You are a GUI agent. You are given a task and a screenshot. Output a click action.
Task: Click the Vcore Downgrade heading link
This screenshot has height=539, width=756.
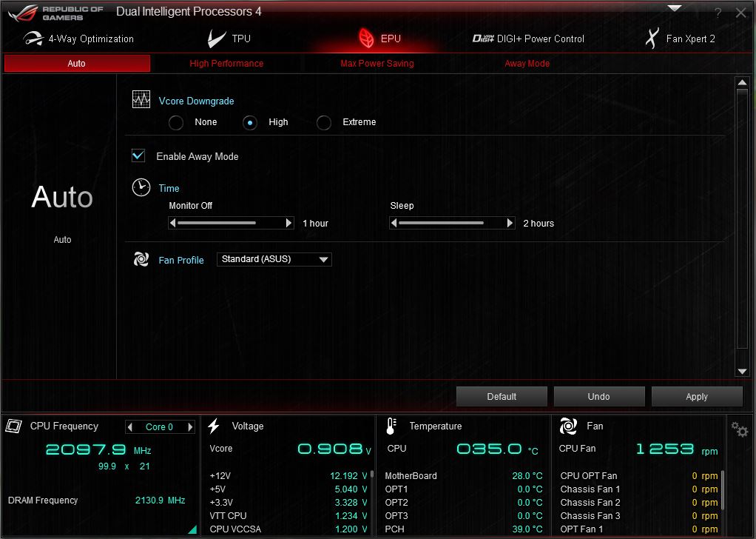196,101
